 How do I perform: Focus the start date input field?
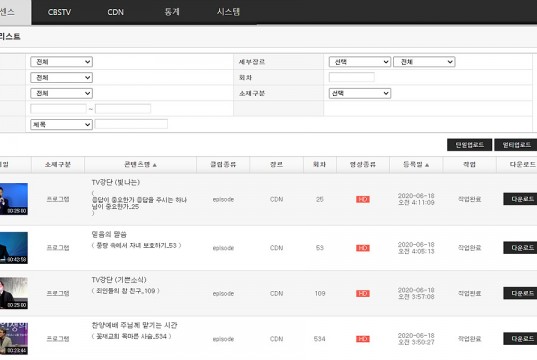pyautogui.click(x=58, y=109)
